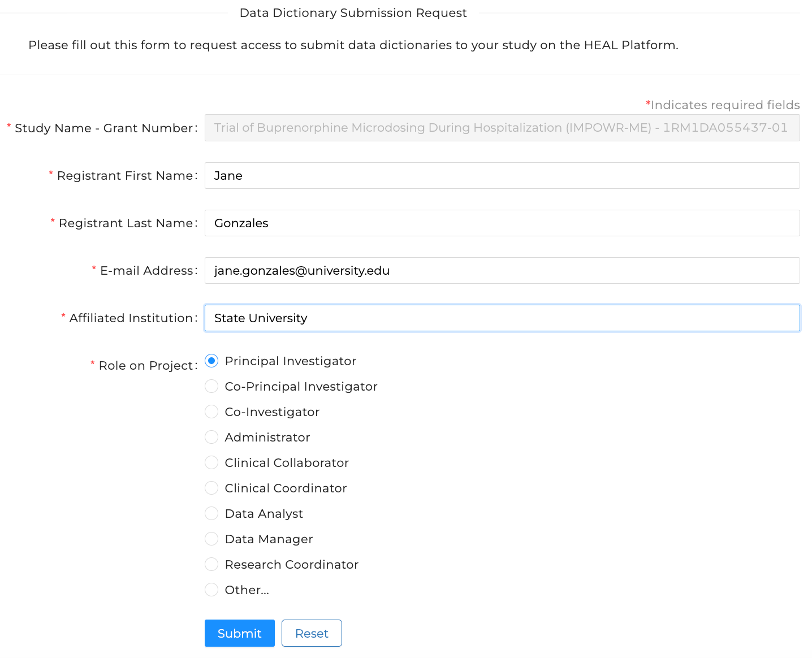Reset the form fields

[x=312, y=633]
